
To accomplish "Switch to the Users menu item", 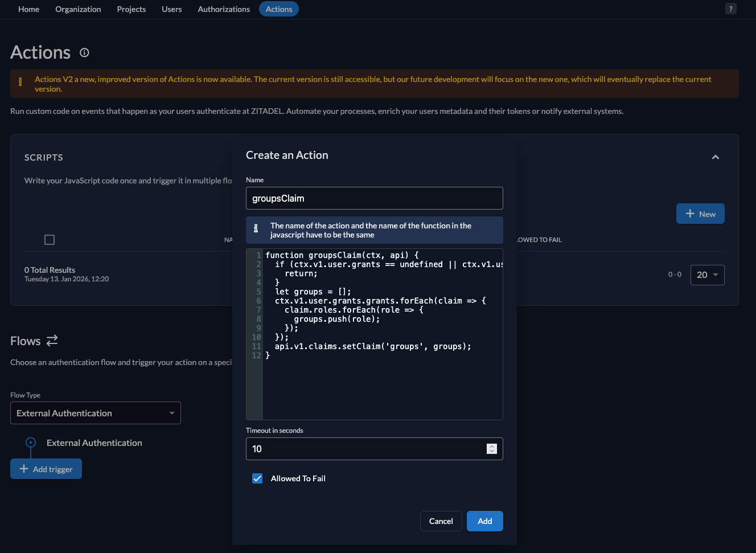I will [171, 9].
